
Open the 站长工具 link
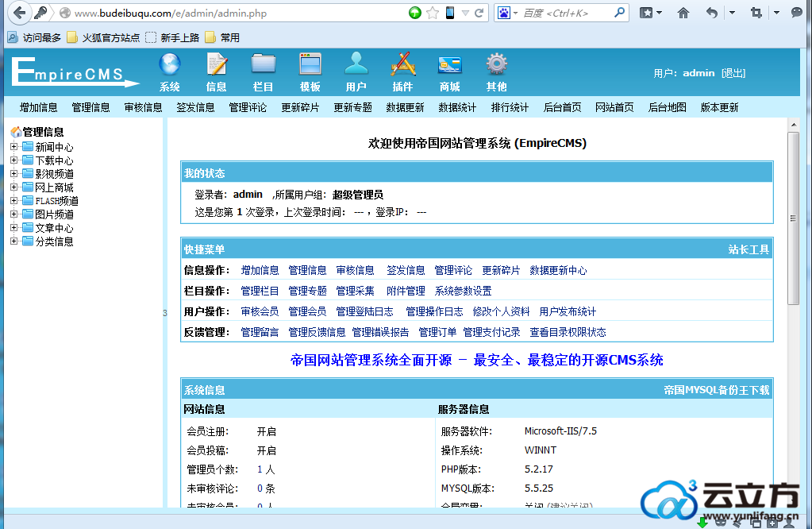click(749, 249)
